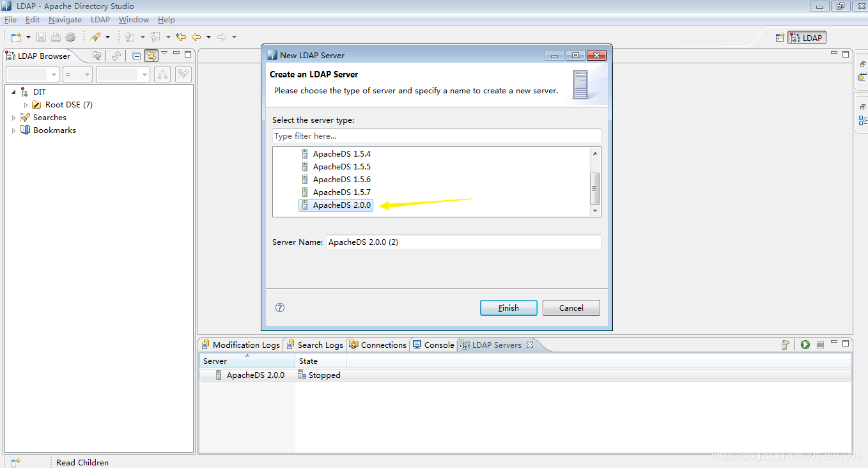Switch to Connections tab
This screenshot has width=868, height=468.
pyautogui.click(x=378, y=345)
